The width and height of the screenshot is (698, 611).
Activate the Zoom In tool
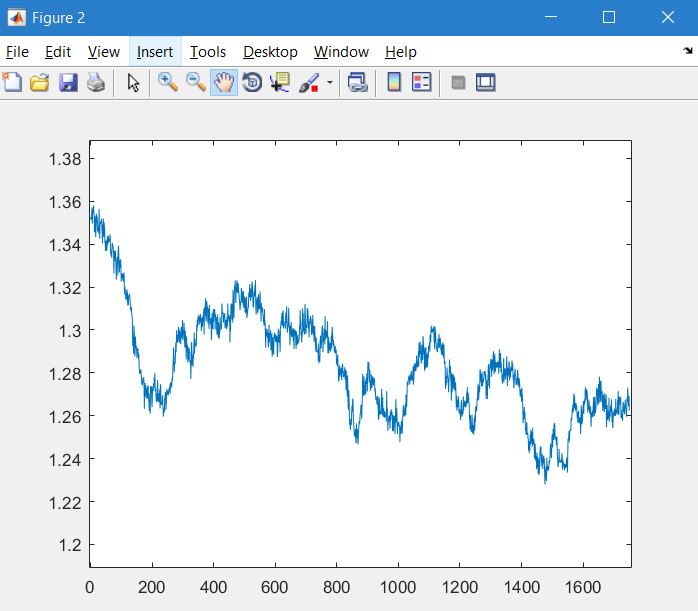pyautogui.click(x=168, y=82)
